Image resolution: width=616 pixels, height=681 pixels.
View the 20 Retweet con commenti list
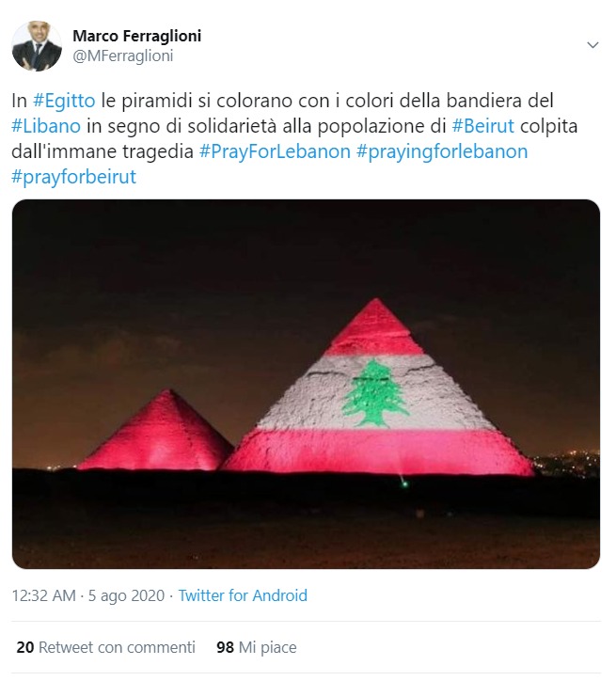[x=106, y=647]
